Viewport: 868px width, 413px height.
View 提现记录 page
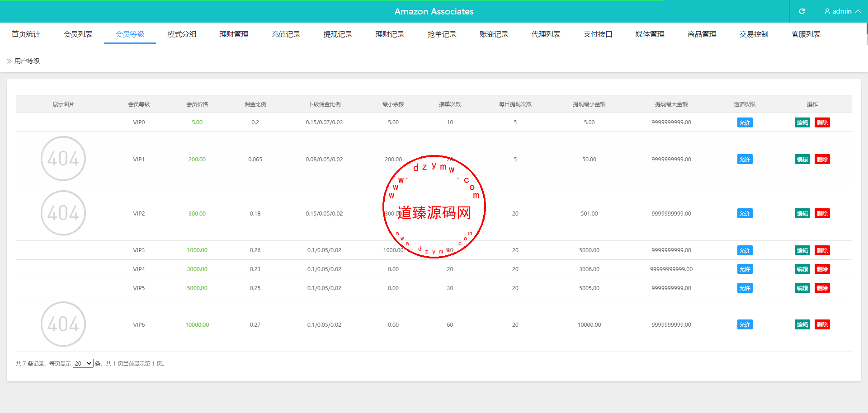(x=338, y=34)
